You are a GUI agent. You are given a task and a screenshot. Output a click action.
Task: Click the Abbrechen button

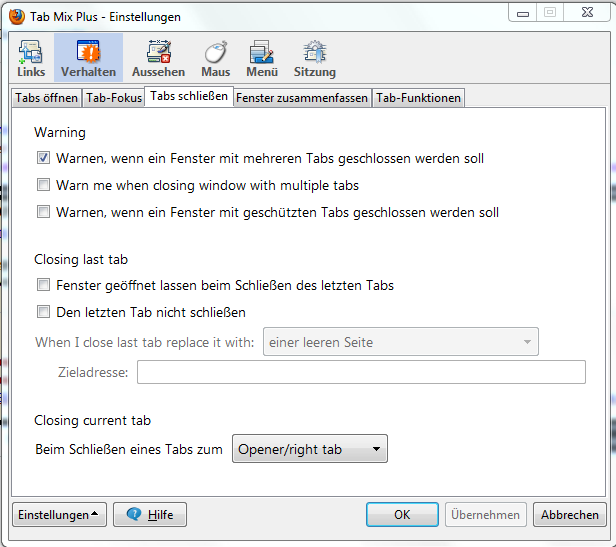click(x=570, y=514)
